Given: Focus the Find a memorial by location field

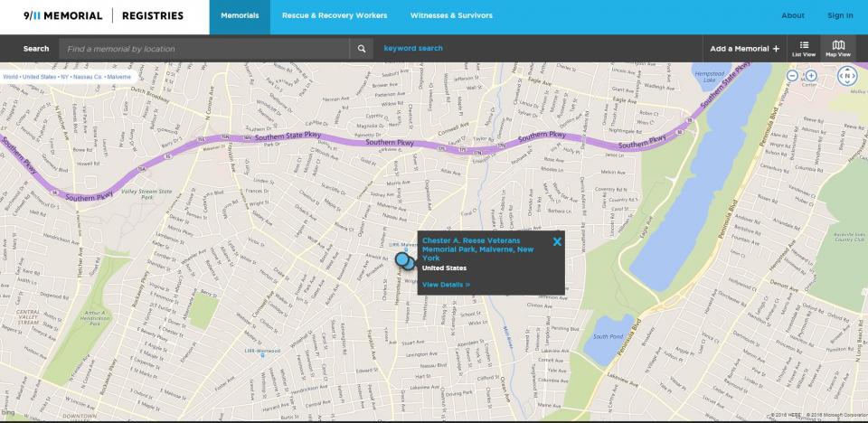Looking at the screenshot, I should coord(204,49).
